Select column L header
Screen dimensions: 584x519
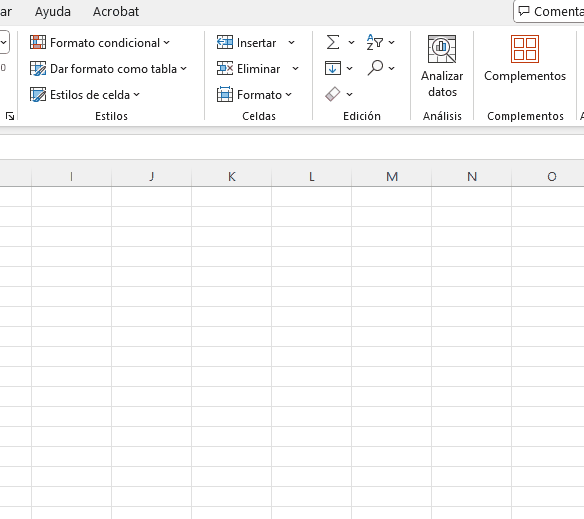[312, 177]
